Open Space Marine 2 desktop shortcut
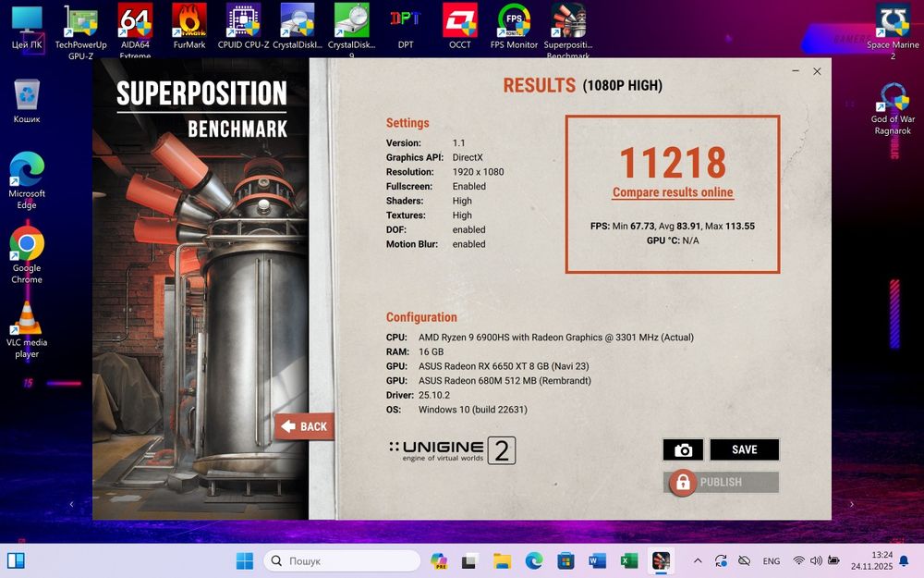 893,31
